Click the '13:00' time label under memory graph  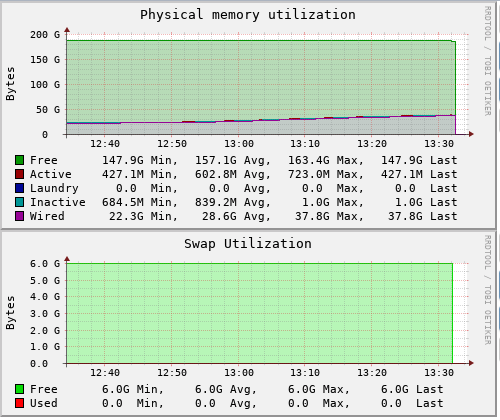(x=239, y=144)
